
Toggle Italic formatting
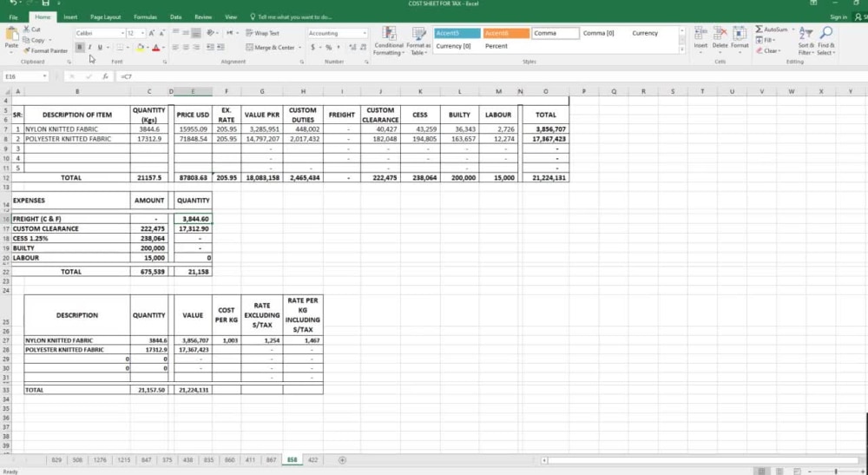point(89,48)
